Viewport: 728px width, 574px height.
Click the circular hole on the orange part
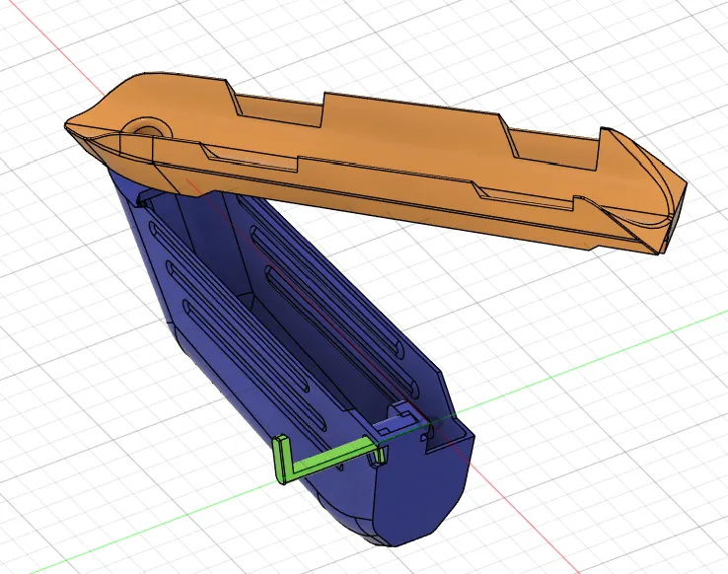tap(150, 129)
